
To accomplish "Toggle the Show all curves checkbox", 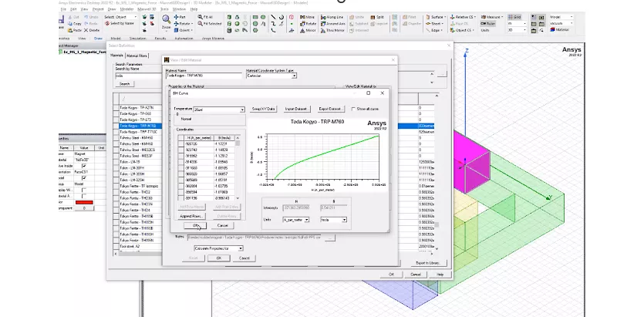I will 353,110.
